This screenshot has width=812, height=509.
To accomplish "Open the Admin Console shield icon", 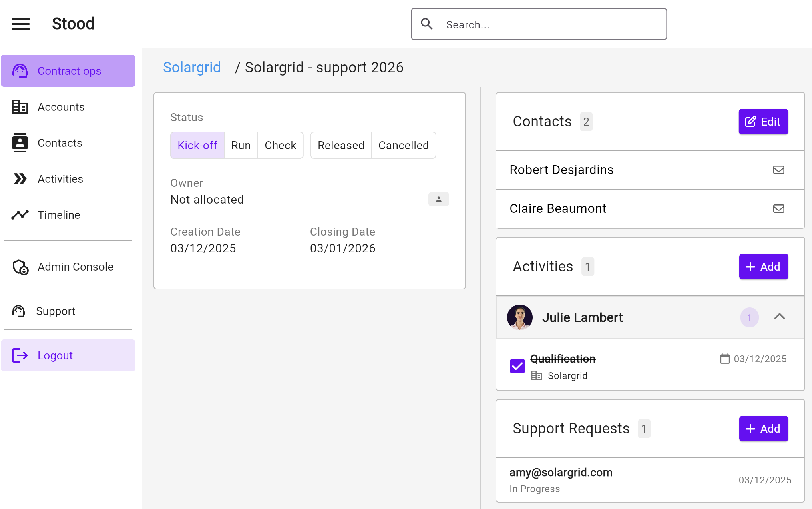I will (20, 267).
